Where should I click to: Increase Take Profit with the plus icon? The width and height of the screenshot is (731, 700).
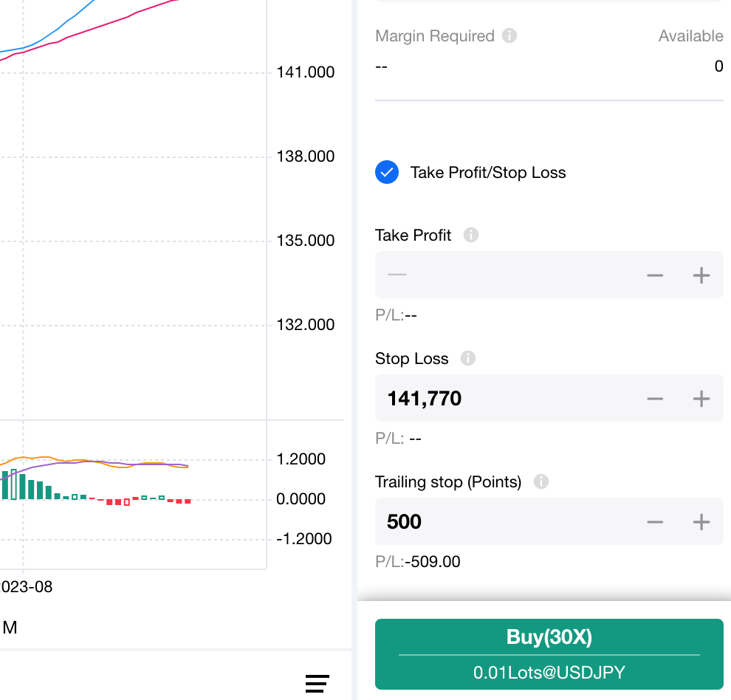(x=701, y=275)
